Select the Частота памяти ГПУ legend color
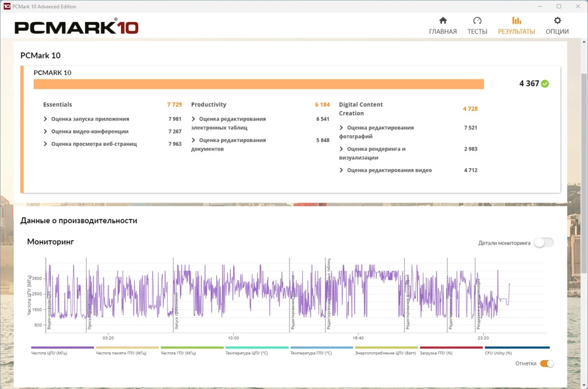Image resolution: width=588 pixels, height=389 pixels. click(x=127, y=347)
